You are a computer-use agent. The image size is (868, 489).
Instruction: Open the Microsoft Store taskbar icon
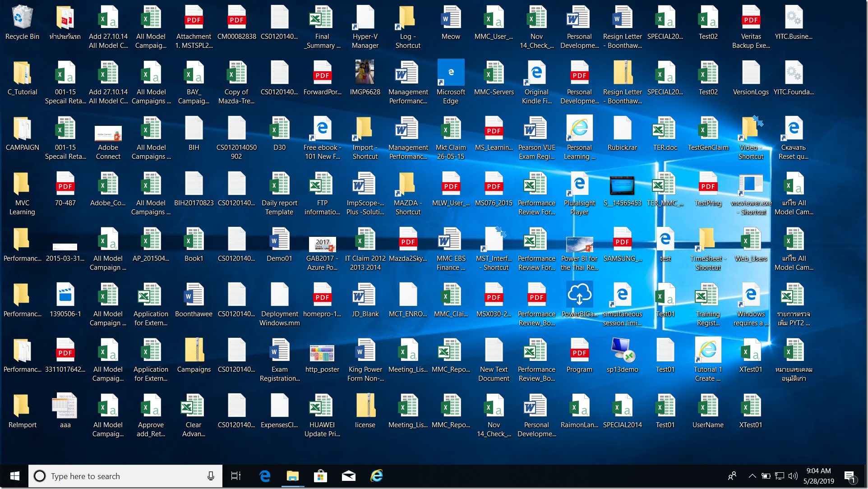click(321, 476)
